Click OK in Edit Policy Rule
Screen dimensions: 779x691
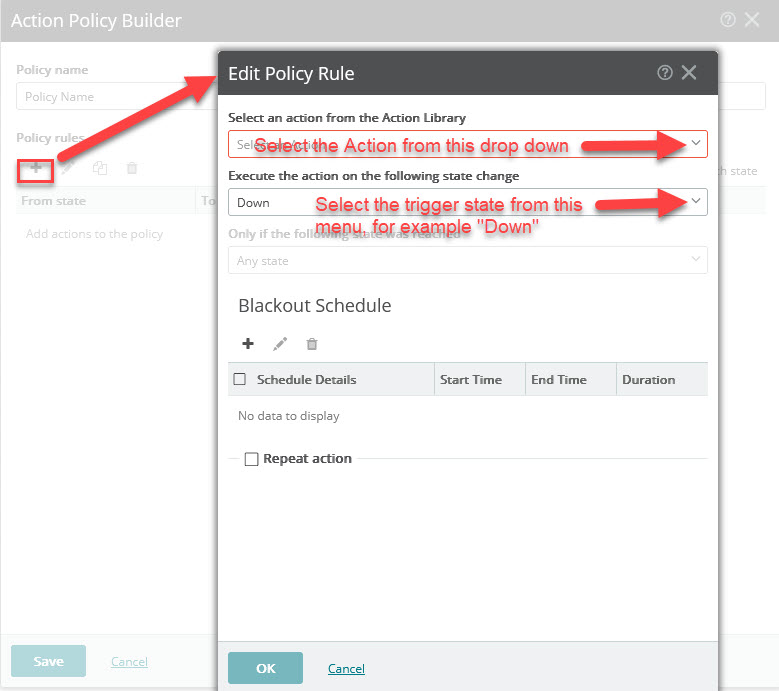tap(265, 668)
